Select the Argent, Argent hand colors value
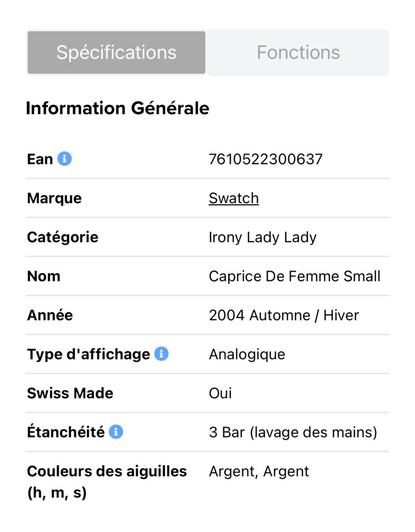The height and width of the screenshot is (532, 415). (259, 471)
